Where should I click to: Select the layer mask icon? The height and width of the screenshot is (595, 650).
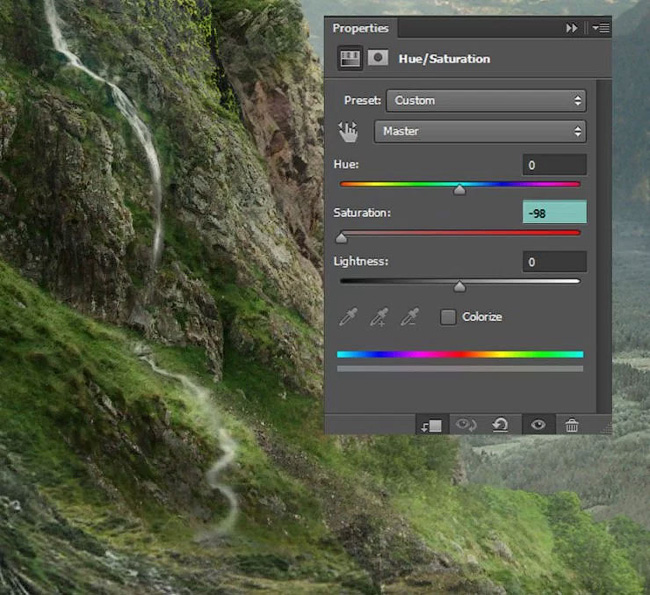(x=378, y=58)
